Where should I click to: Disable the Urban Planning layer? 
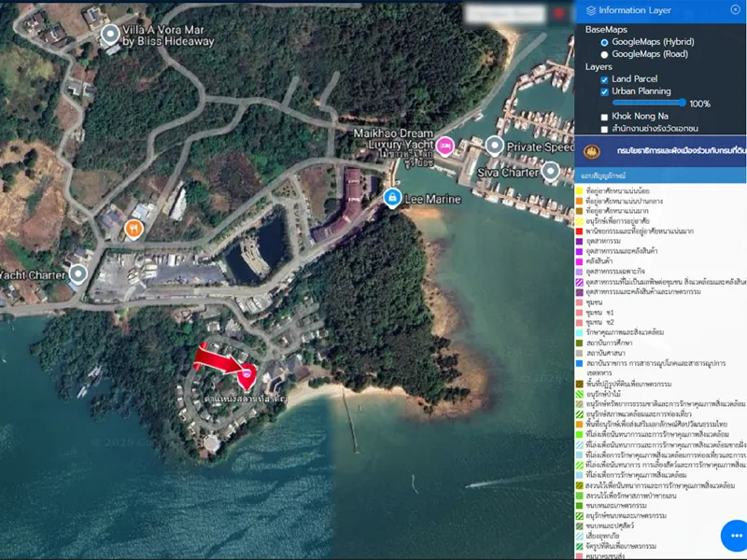point(604,92)
